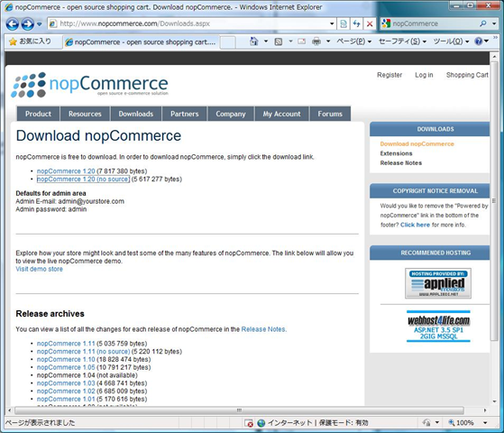
Task: Click the applied hosting banner
Action: (x=438, y=283)
